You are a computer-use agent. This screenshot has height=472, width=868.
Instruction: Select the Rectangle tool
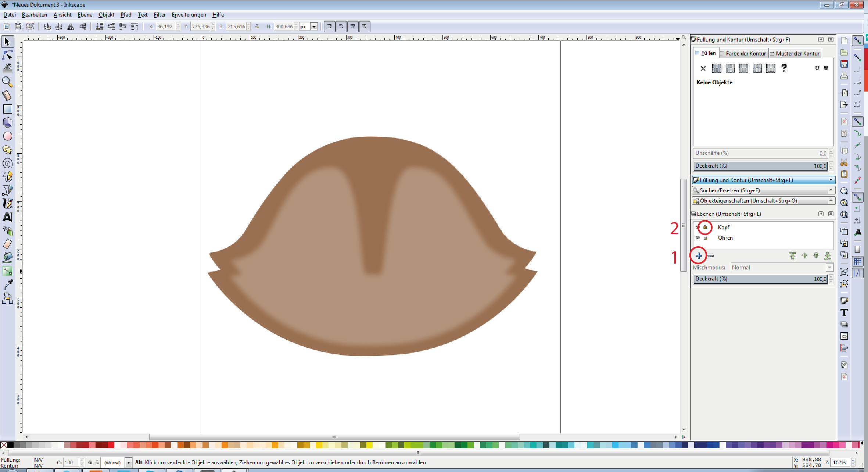7,109
